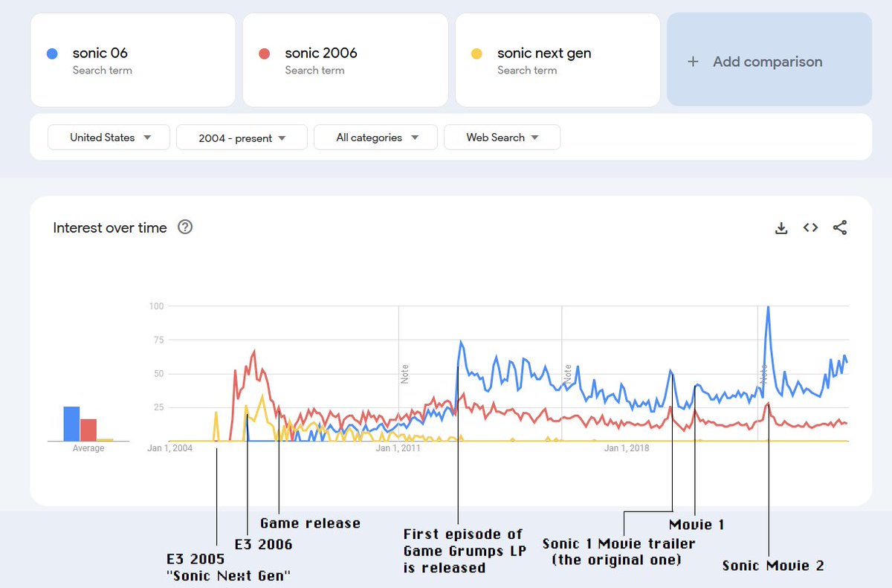
Task: Select the blue dot for sonic 06
Action: [52, 54]
